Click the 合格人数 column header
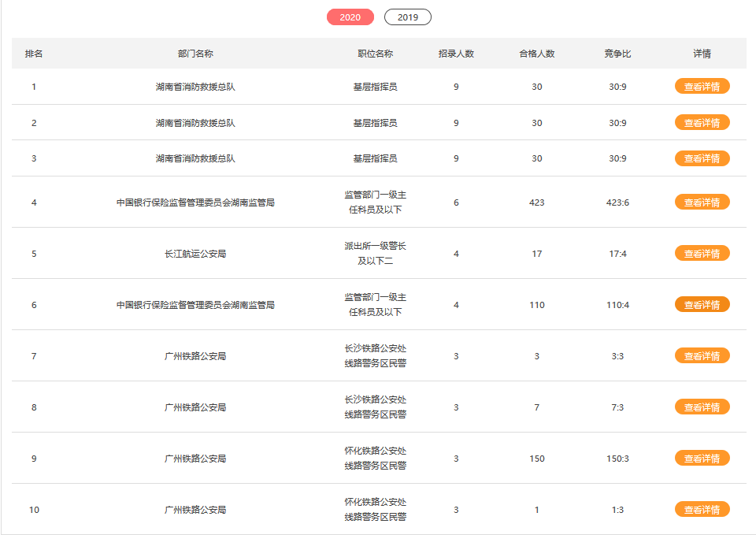Image resolution: width=756 pixels, height=535 pixels. 536,54
